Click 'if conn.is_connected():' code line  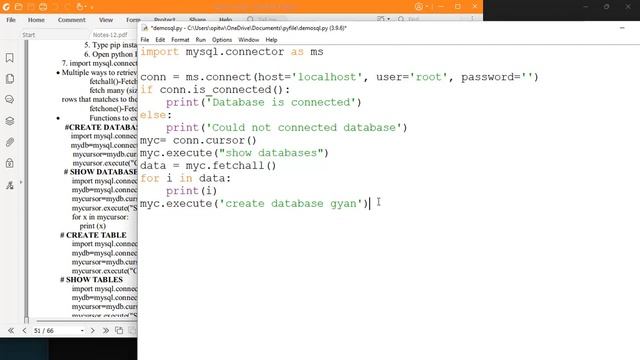coord(215,90)
